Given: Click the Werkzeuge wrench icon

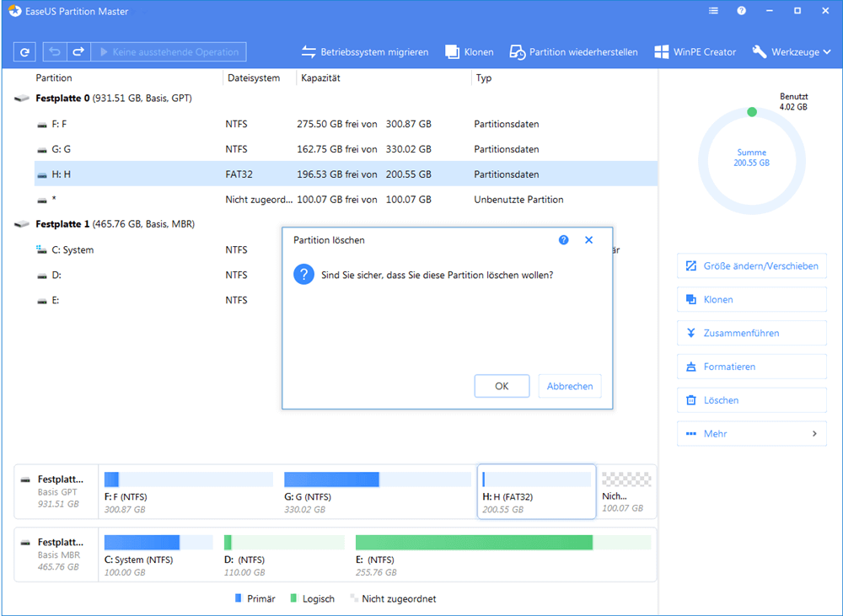Looking at the screenshot, I should tap(760, 51).
